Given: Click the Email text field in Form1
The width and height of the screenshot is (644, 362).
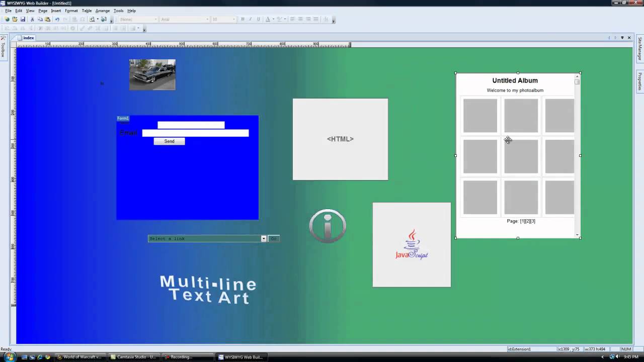Looking at the screenshot, I should pos(195,133).
